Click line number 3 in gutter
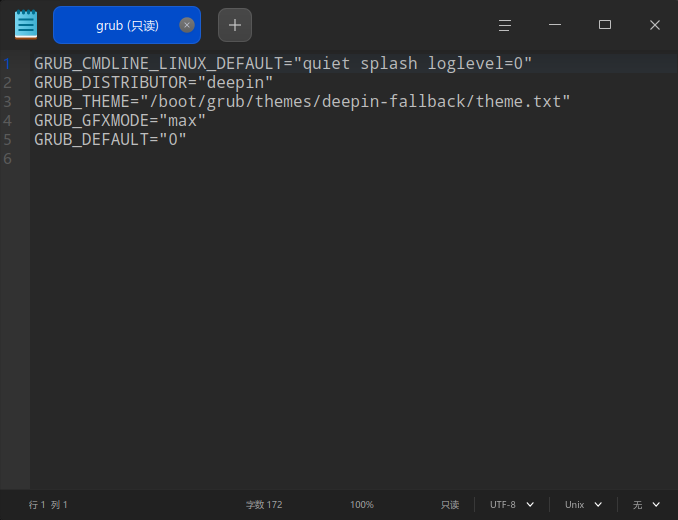The image size is (678, 520). click(7, 102)
